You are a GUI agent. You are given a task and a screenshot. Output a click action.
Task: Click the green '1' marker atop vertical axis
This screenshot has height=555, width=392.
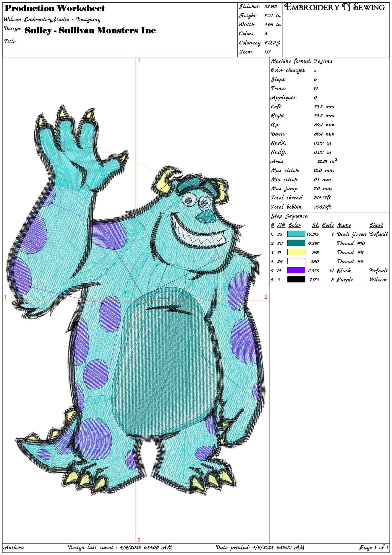pos(139,60)
